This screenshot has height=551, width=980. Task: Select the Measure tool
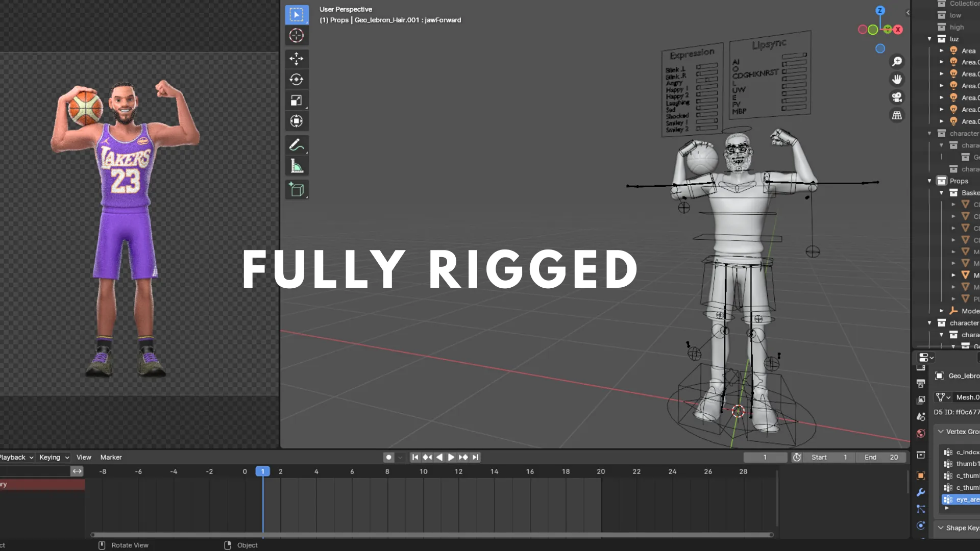tap(297, 166)
